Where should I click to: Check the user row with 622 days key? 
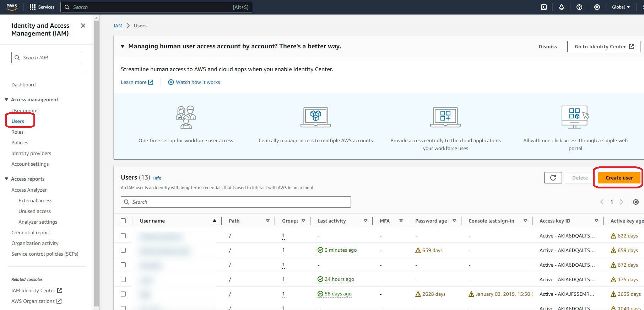pyautogui.click(x=123, y=236)
